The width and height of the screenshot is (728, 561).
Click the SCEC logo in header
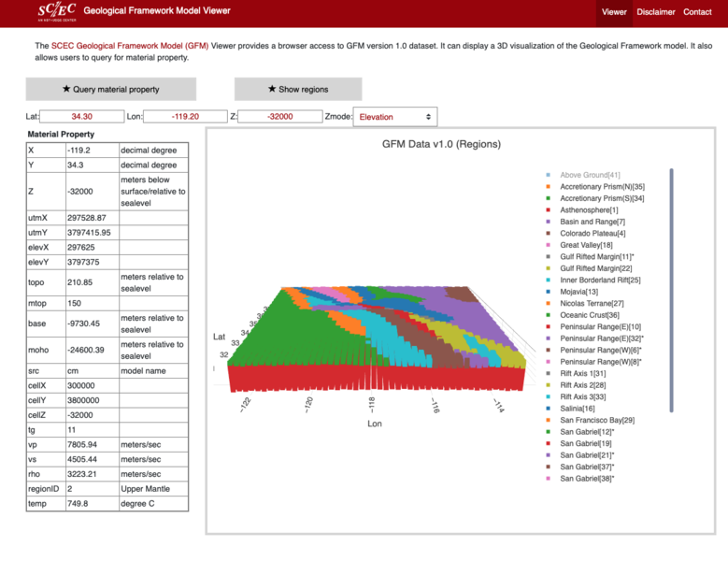pos(57,12)
